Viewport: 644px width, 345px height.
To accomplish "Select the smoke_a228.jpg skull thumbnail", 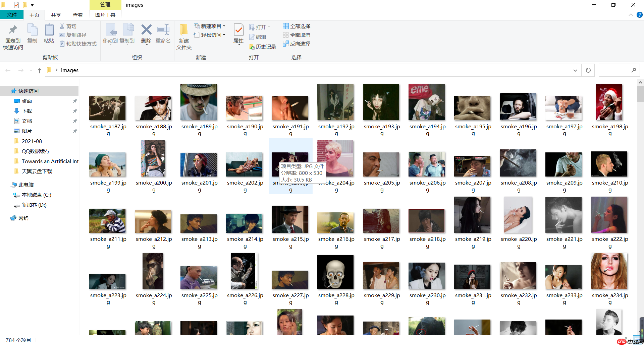I will tap(335, 272).
